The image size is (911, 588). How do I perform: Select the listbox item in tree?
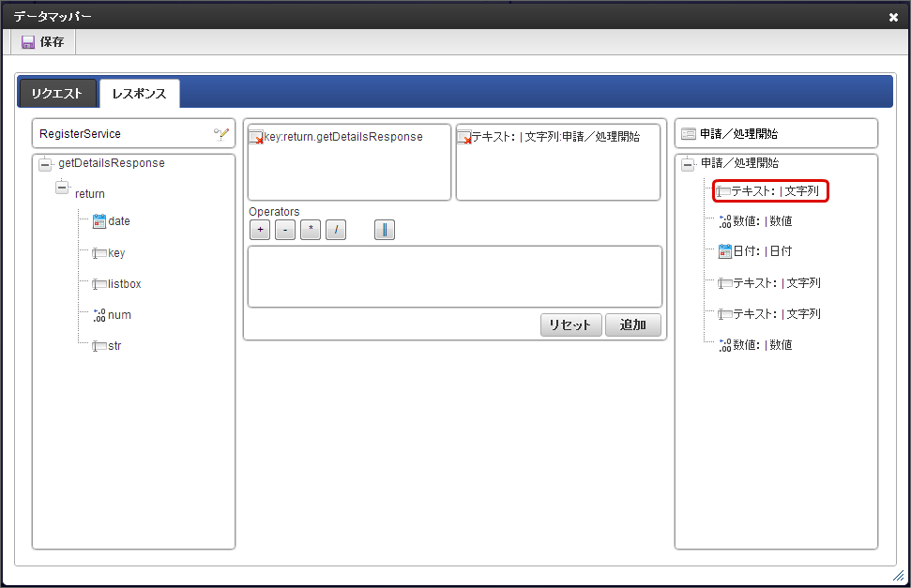[125, 284]
